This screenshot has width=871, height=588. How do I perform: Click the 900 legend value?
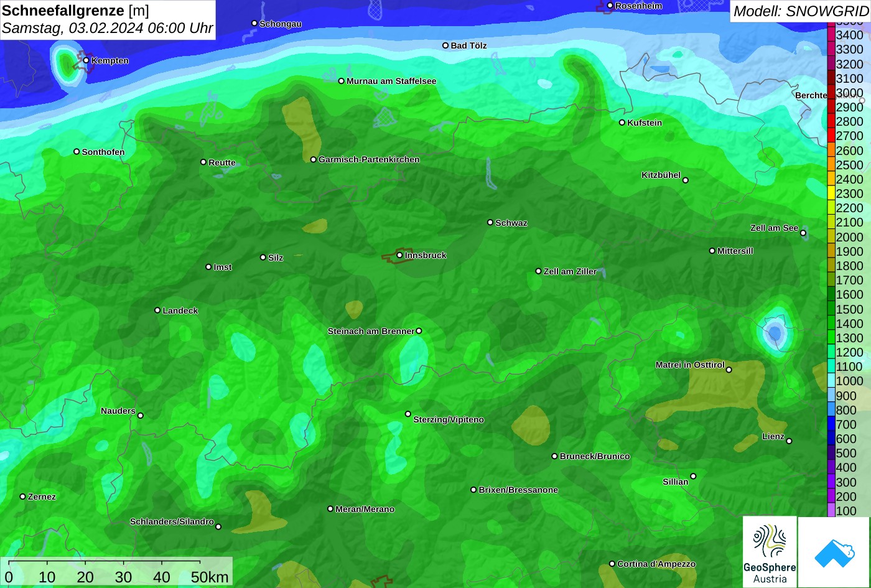click(846, 396)
